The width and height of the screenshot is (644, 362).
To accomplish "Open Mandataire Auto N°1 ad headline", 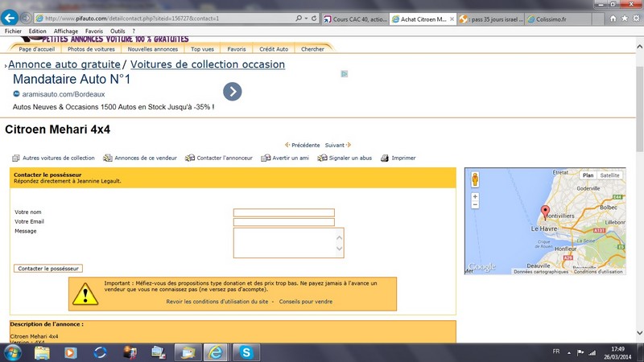I will [72, 79].
